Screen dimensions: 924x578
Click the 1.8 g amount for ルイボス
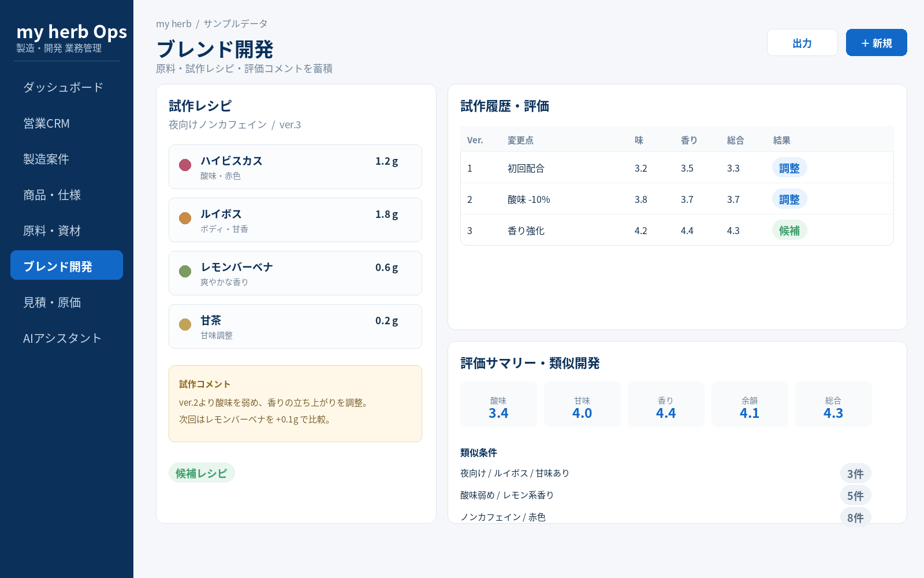click(386, 214)
